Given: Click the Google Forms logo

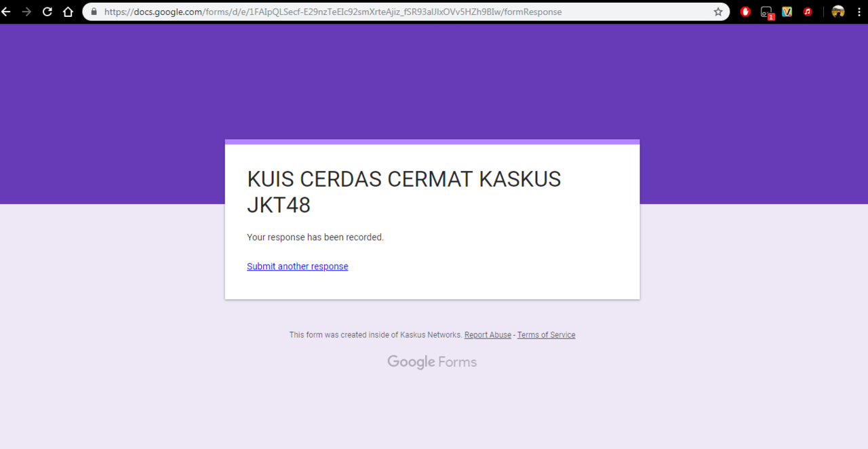Looking at the screenshot, I should point(432,362).
